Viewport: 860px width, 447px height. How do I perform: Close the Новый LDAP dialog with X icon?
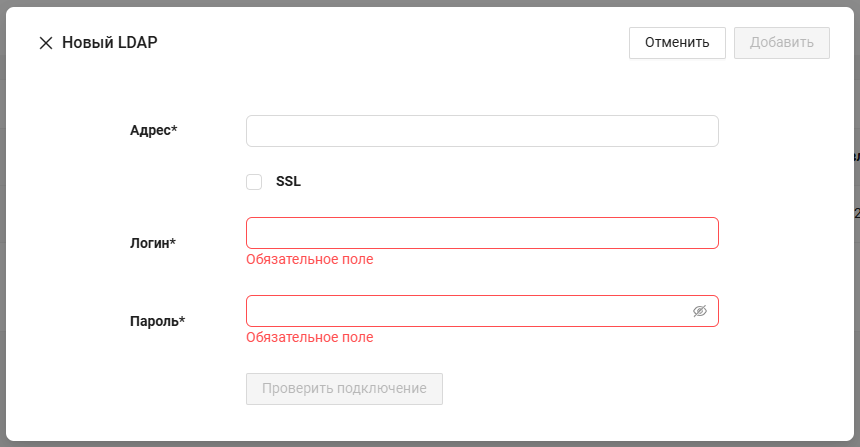click(45, 43)
